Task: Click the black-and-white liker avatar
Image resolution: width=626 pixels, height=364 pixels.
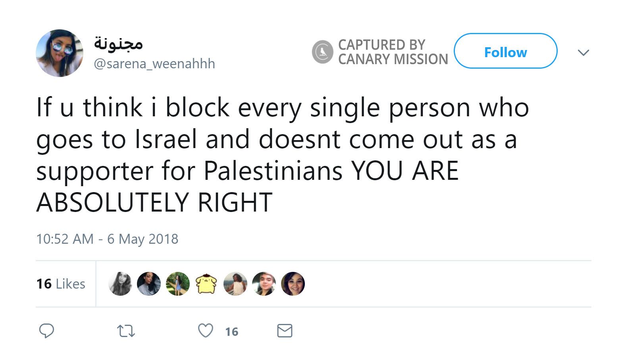Action: click(120, 284)
